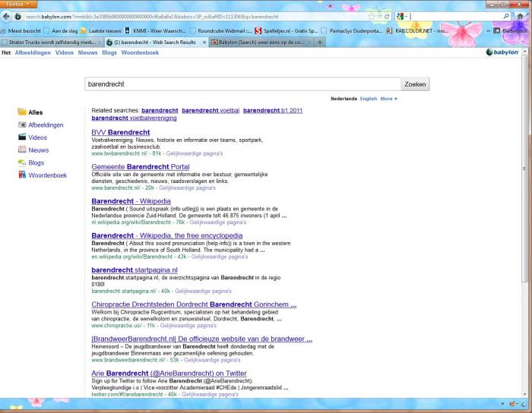Click Blogs in the top navigation
This screenshot has width=532, height=413.
(109, 52)
